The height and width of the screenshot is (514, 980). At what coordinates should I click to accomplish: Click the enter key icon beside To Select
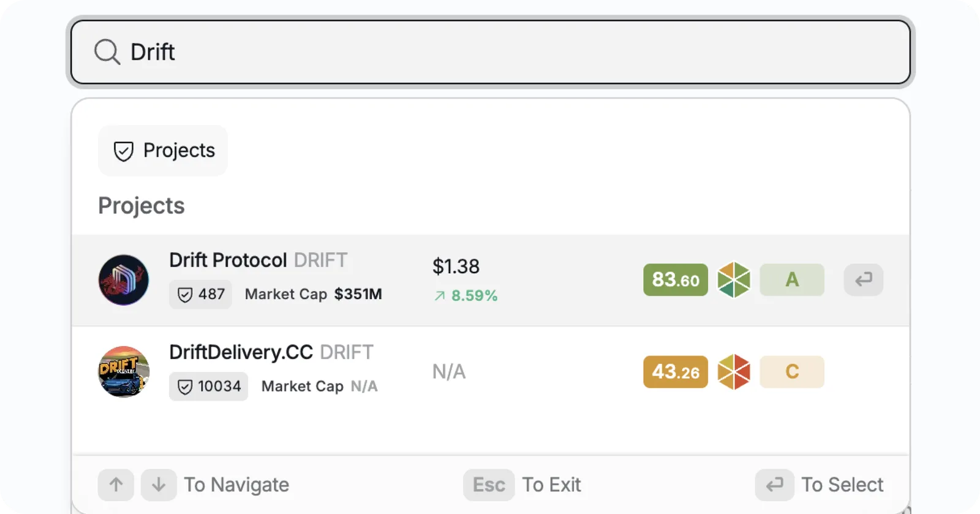pyautogui.click(x=775, y=485)
